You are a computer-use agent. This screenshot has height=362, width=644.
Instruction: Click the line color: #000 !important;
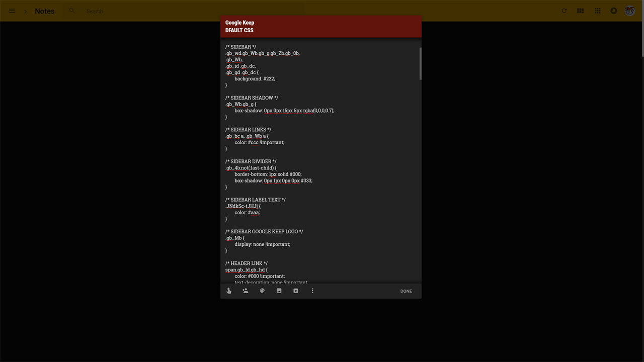coord(260,276)
